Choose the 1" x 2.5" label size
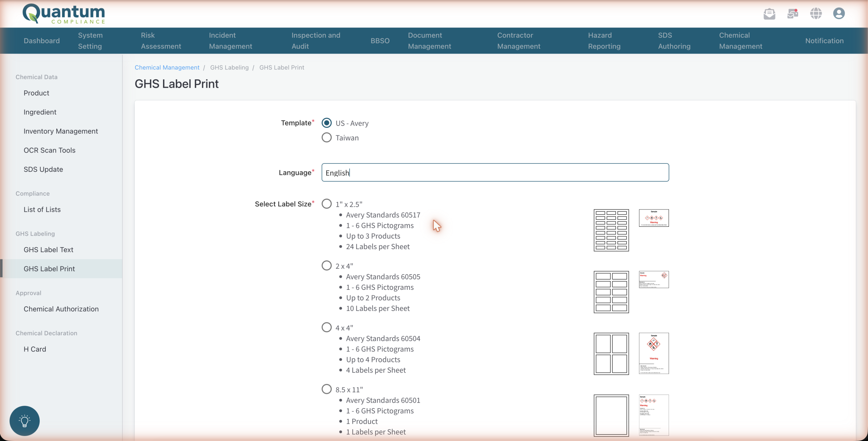Viewport: 868px width, 441px height. pyautogui.click(x=327, y=204)
